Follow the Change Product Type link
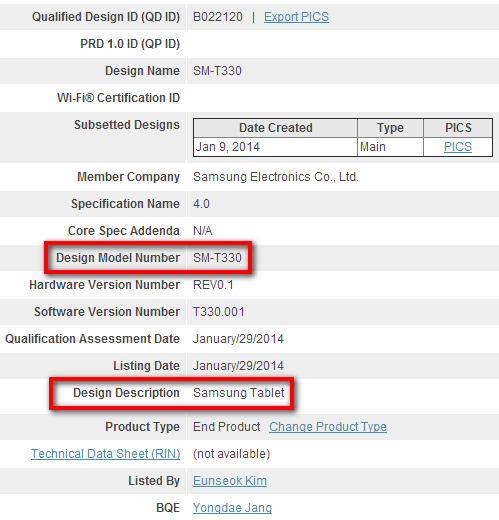499x520 pixels. coord(328,427)
